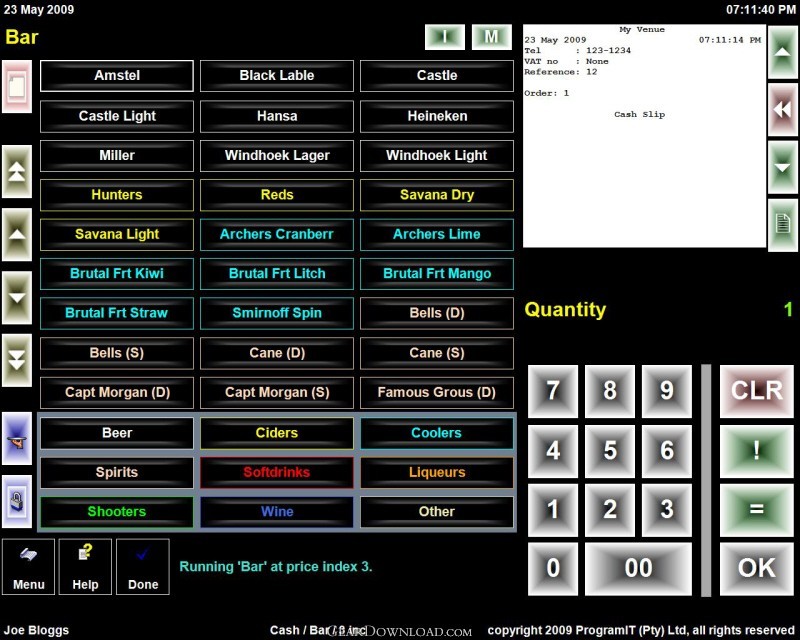This screenshot has width=800, height=640.
Task: Tap the green exclamation mark key
Action: click(x=757, y=451)
